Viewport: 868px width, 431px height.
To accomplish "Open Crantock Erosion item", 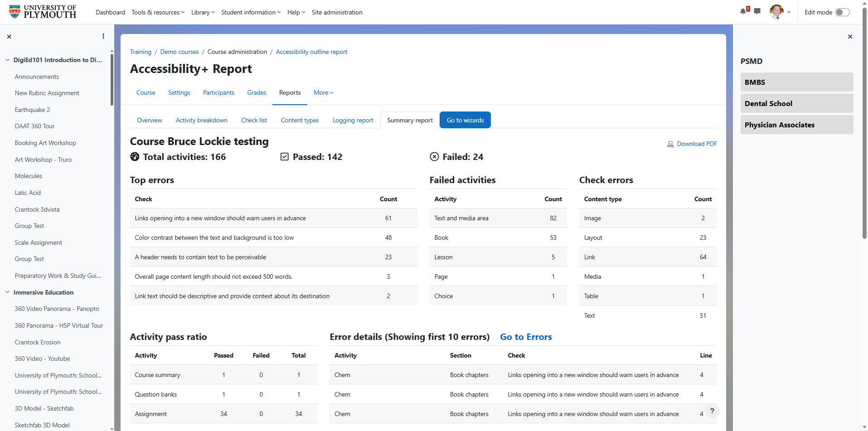I will tap(38, 342).
